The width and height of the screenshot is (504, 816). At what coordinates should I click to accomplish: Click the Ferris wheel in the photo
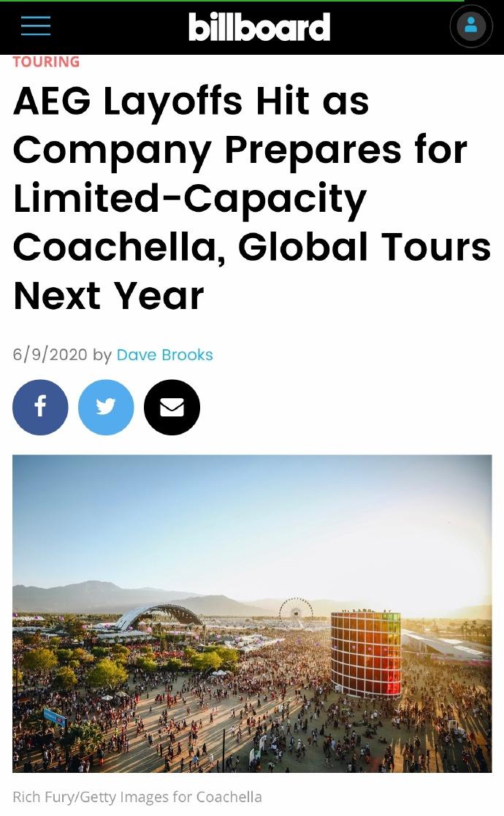pyautogui.click(x=296, y=611)
